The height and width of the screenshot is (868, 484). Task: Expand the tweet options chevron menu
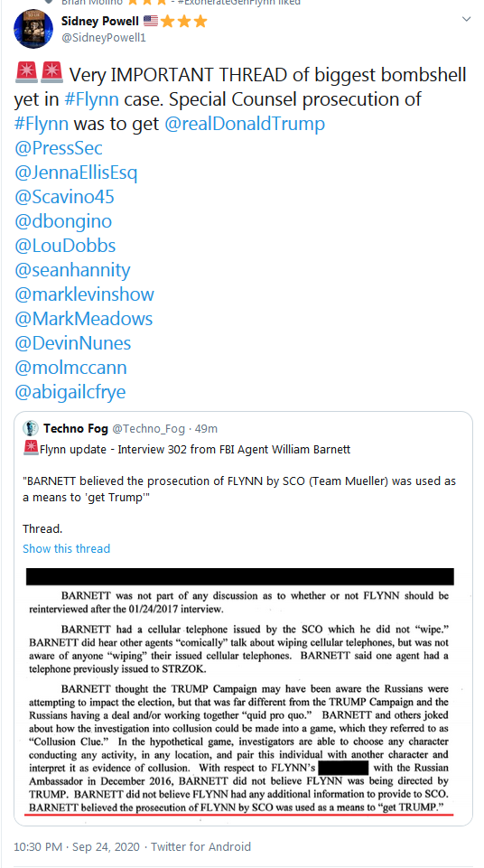[x=466, y=20]
